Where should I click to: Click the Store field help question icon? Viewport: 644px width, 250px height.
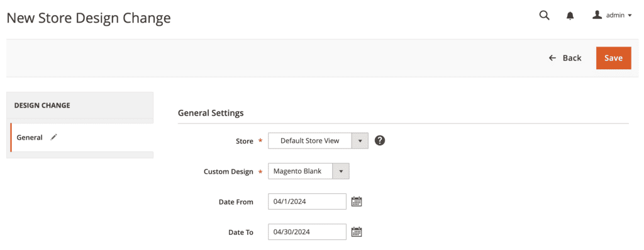[x=380, y=140]
